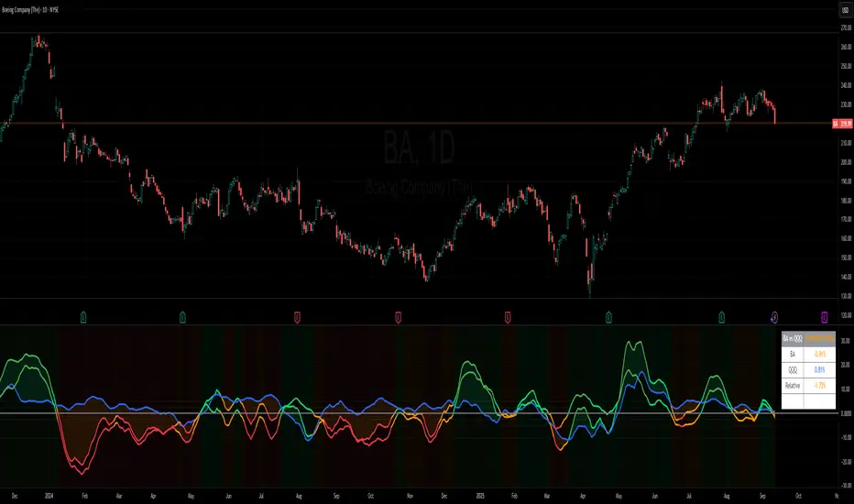Click the 30.00 indicator scale label
The height and width of the screenshot is (504, 854).
[846, 341]
